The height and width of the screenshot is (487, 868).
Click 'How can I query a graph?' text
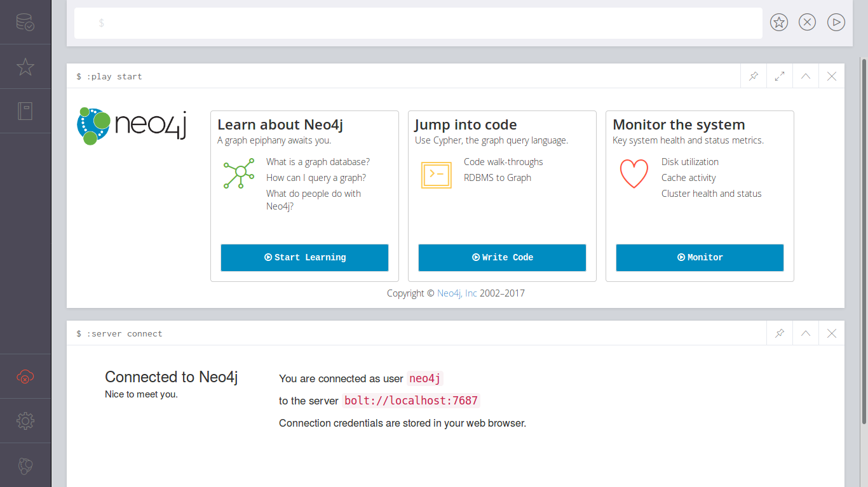pyautogui.click(x=316, y=178)
